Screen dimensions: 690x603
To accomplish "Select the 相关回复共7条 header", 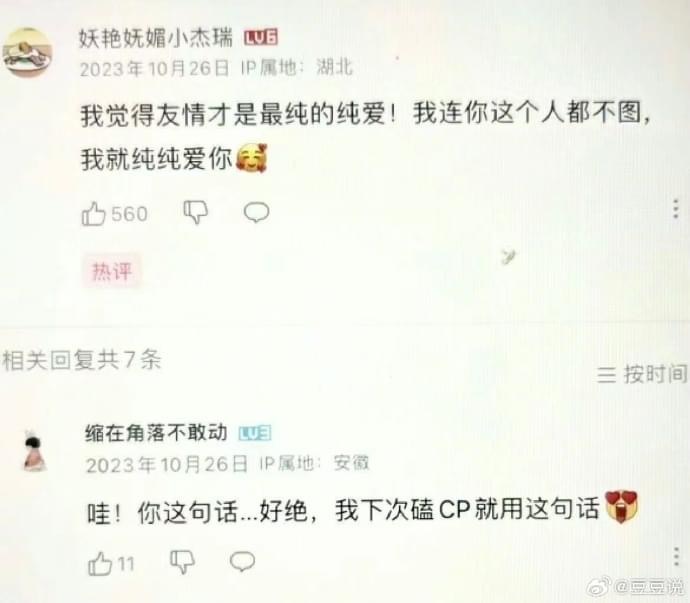I will pos(82,360).
